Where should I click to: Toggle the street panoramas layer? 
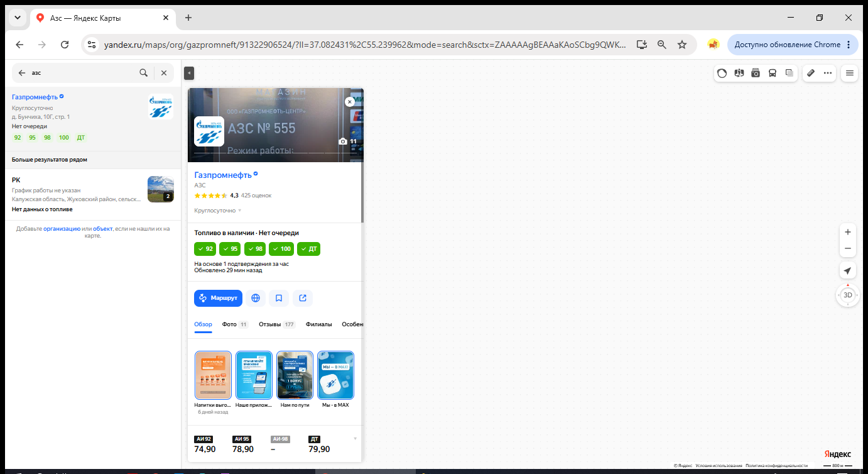click(x=739, y=73)
